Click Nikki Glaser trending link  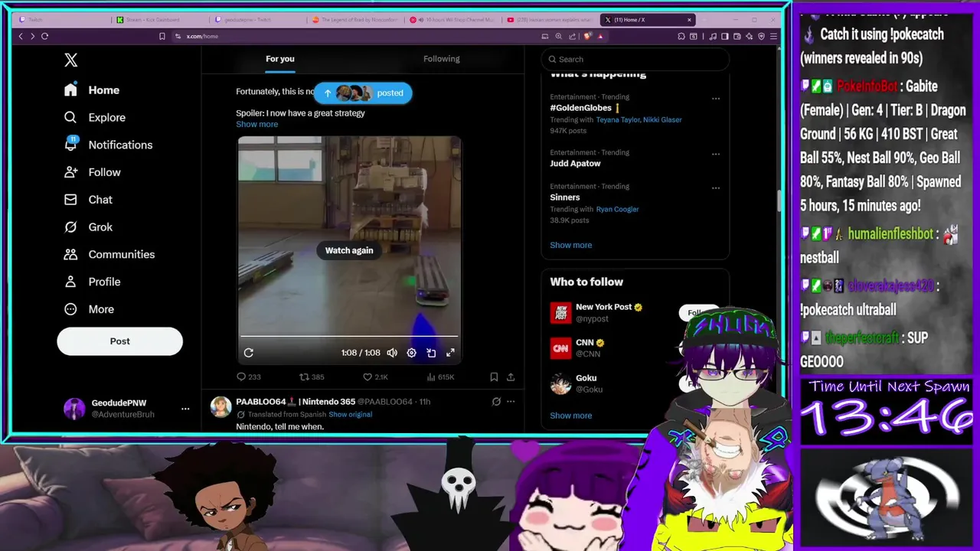click(662, 119)
